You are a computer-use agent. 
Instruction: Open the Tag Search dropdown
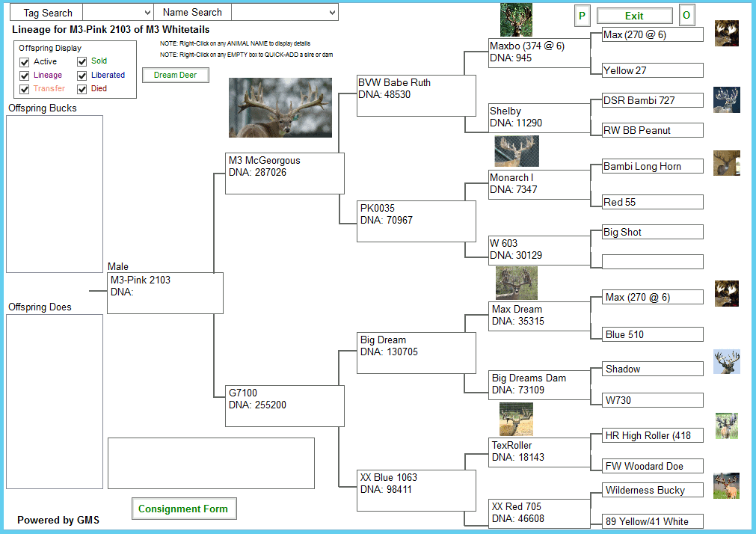(x=117, y=13)
